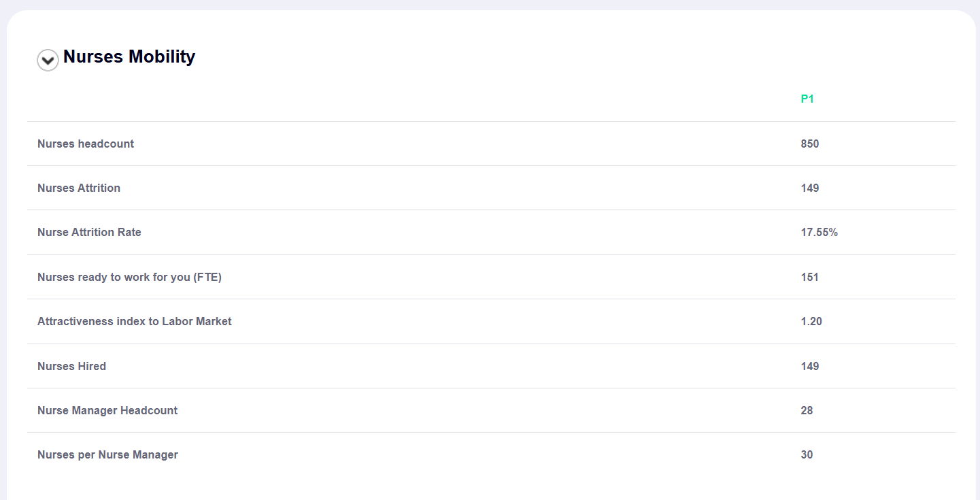Viewport: 980px width, 500px height.
Task: Select the P1 column header
Action: click(x=807, y=99)
